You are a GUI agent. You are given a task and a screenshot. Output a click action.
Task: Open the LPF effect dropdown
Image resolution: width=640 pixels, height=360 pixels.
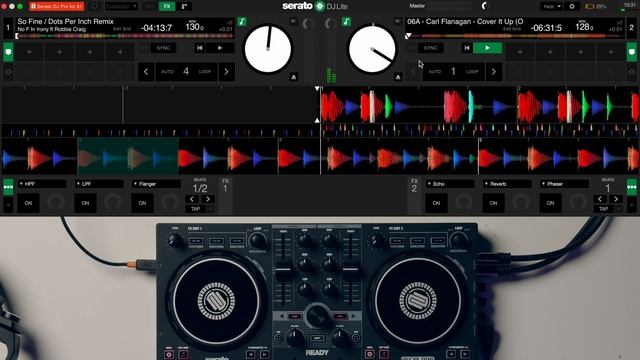coord(99,184)
